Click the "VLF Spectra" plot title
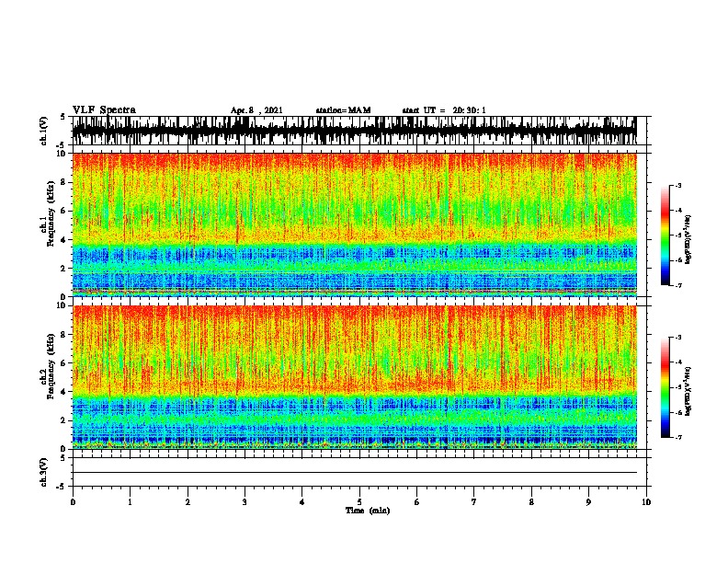Viewport: 728px width, 563px height. (104, 110)
